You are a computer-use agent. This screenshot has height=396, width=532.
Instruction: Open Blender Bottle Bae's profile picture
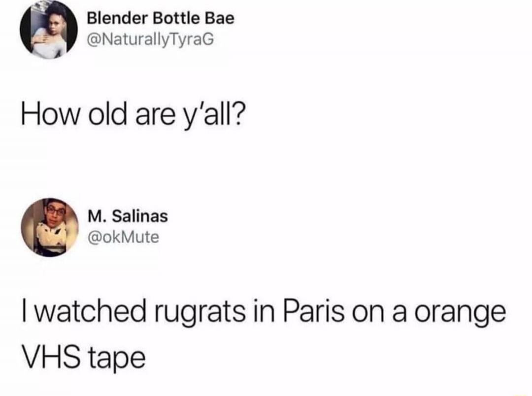(49, 31)
